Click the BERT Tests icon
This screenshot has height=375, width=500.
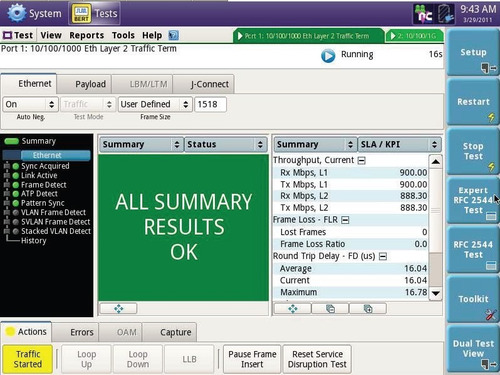81,13
